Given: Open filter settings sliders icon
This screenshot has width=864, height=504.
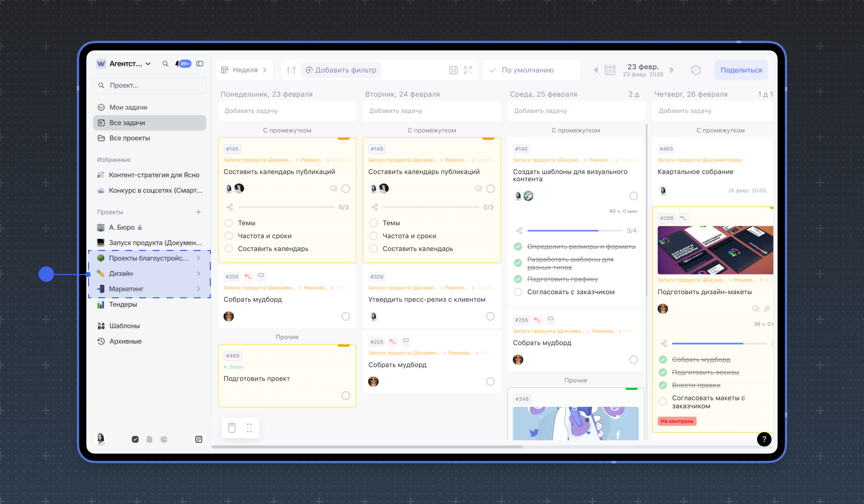Looking at the screenshot, I should click(291, 70).
